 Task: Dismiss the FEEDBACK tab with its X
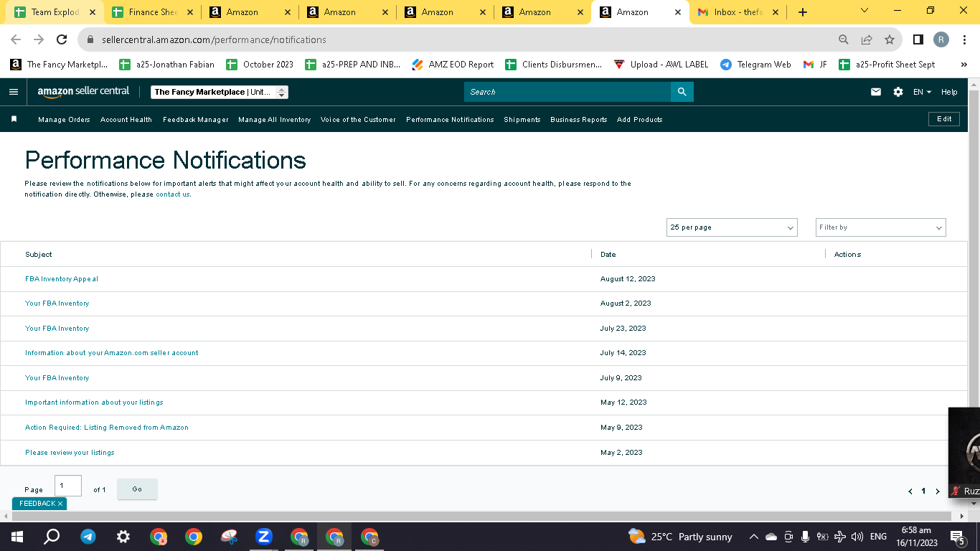[60, 504]
